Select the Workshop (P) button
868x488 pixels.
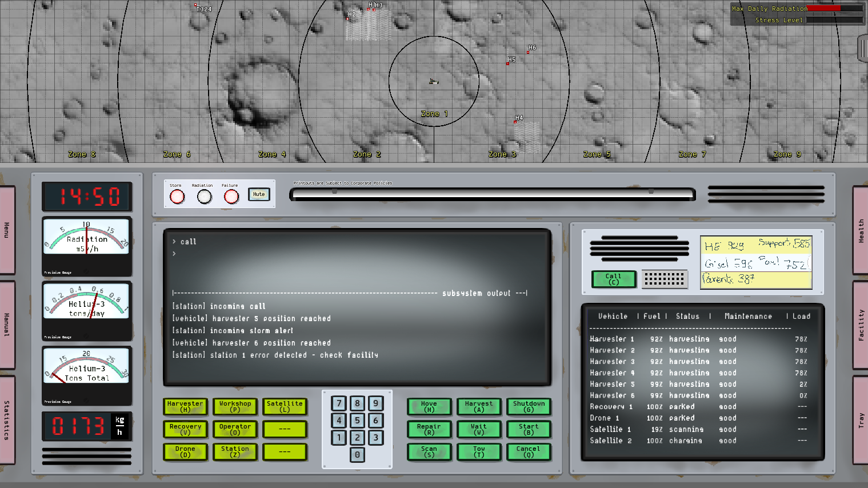pos(235,406)
